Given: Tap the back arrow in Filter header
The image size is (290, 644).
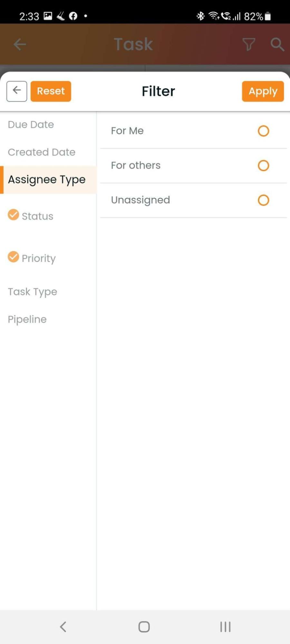Looking at the screenshot, I should (17, 91).
